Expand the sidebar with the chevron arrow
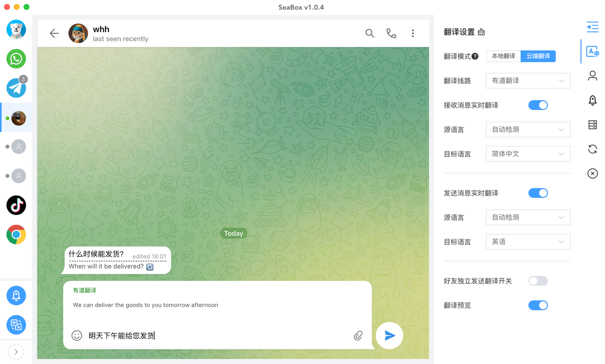Image resolution: width=605 pixels, height=364 pixels. pos(16,352)
